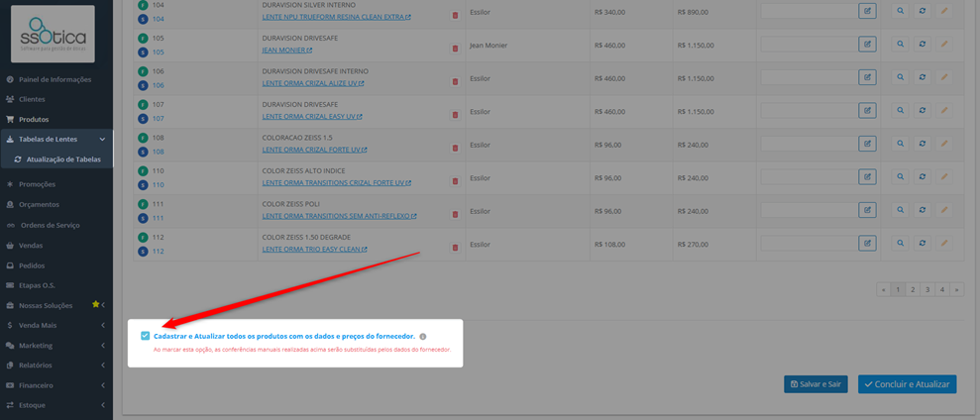Click the green F badge of item 107
This screenshot has height=420, width=980.
click(x=143, y=104)
